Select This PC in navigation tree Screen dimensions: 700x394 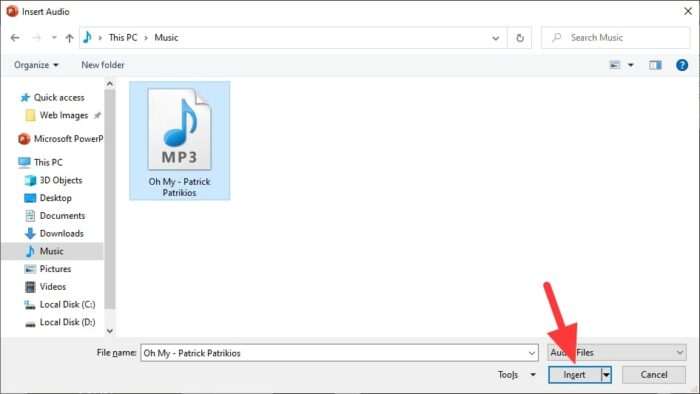(x=48, y=162)
